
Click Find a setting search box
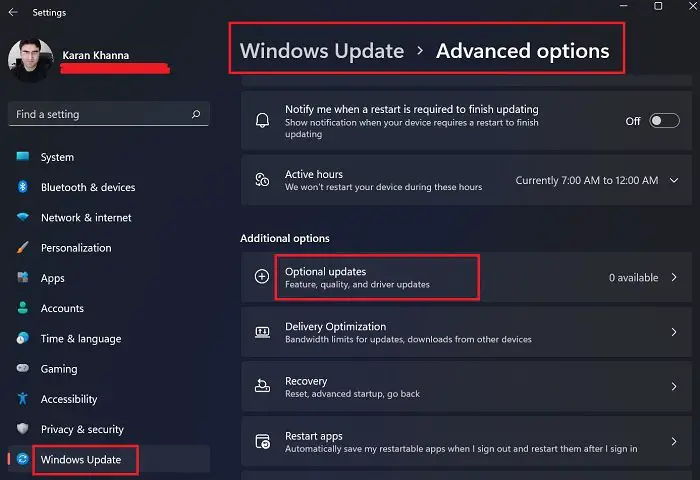pyautogui.click(x=108, y=114)
